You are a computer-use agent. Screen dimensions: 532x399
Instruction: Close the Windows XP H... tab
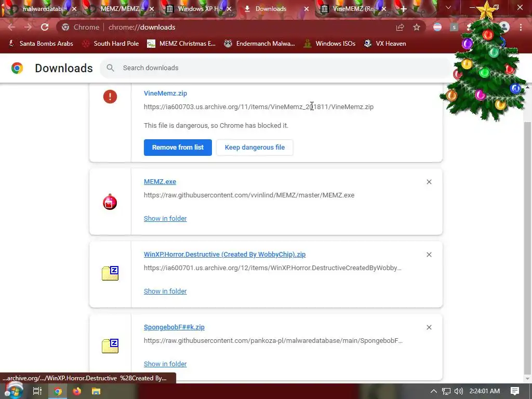tap(229, 9)
